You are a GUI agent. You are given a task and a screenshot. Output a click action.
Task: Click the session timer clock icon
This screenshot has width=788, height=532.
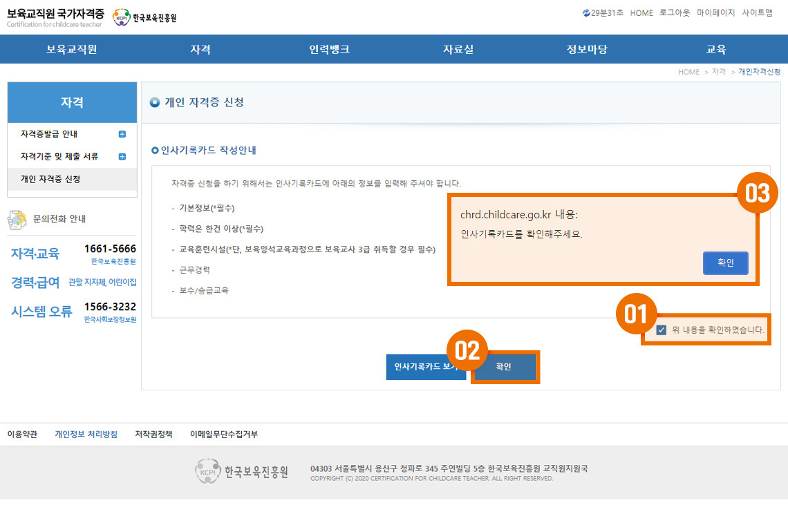tap(586, 13)
